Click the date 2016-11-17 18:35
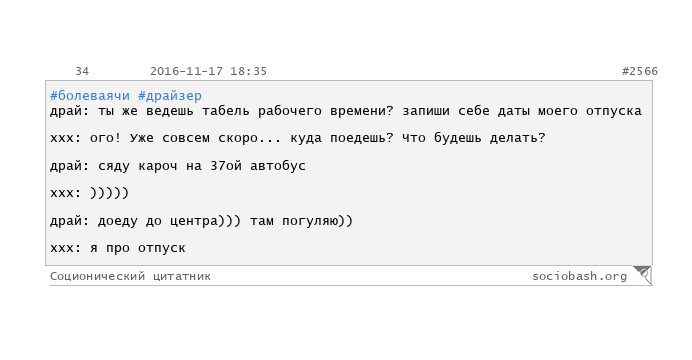692x360 pixels. tap(208, 71)
